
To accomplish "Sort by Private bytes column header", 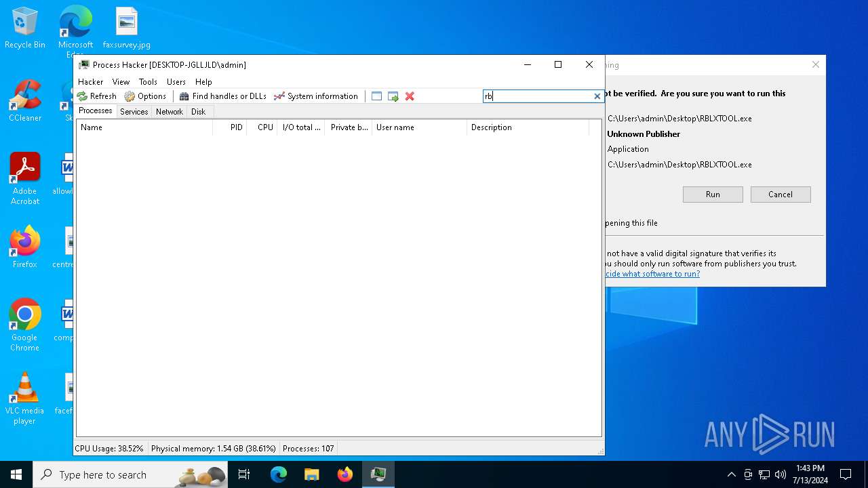I will pos(349,127).
